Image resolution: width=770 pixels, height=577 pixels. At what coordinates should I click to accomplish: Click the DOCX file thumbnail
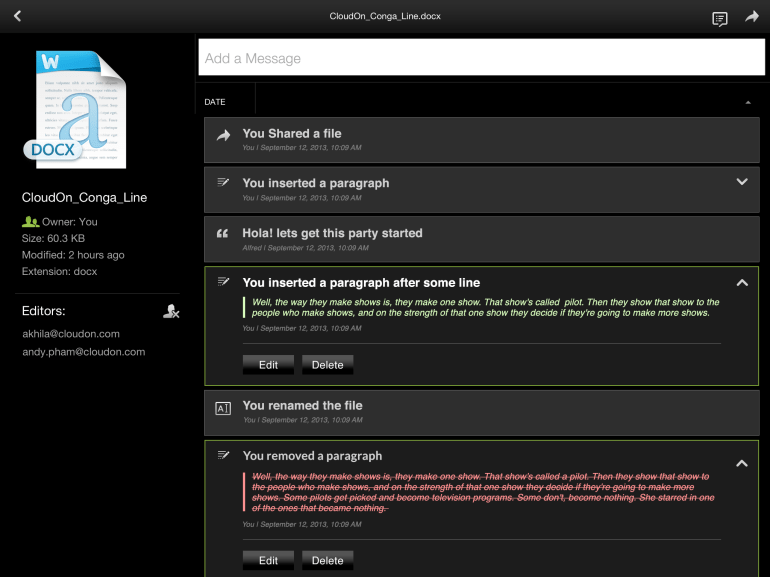click(76, 110)
